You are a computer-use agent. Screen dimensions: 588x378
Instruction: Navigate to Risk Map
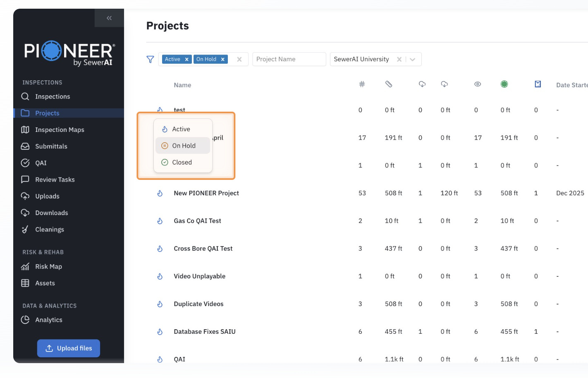48,267
